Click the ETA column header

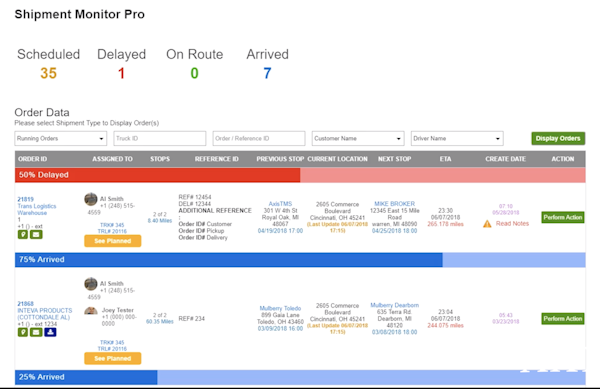(445, 159)
